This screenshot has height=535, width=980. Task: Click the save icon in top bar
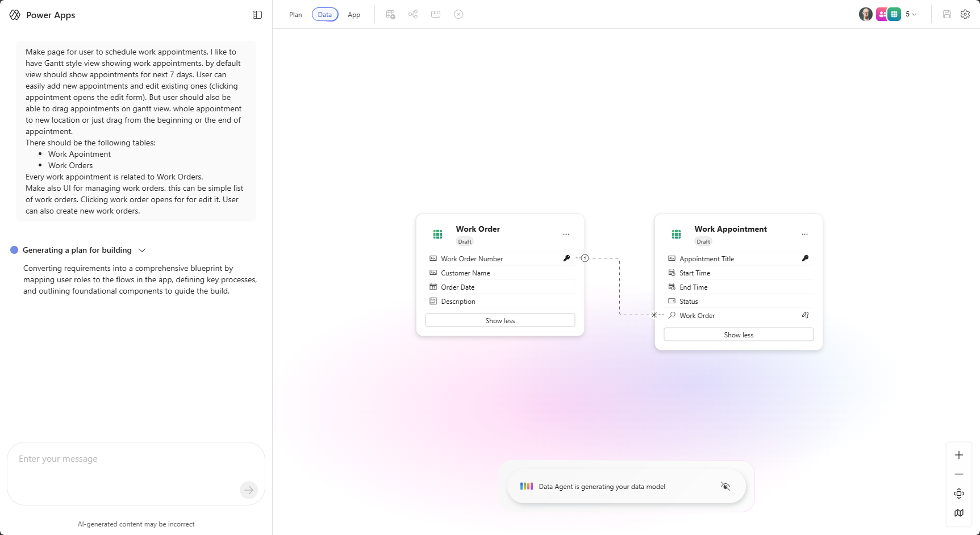tap(947, 14)
